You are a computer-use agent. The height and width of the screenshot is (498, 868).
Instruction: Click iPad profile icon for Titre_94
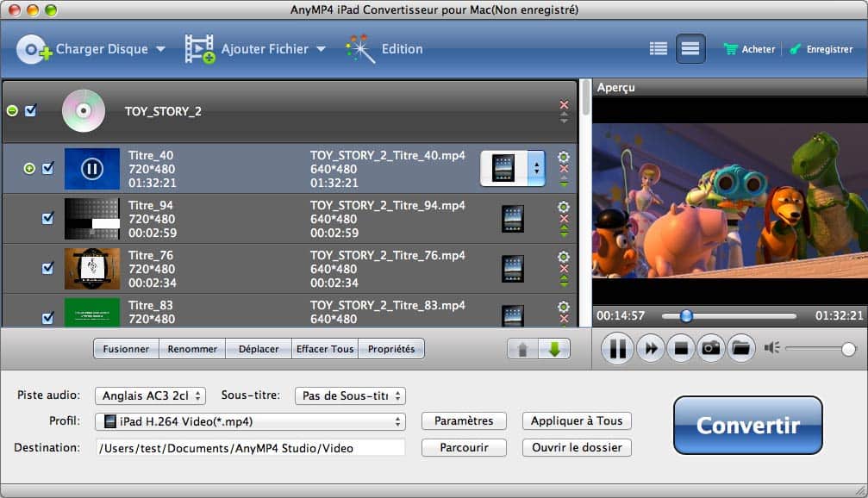click(x=513, y=219)
